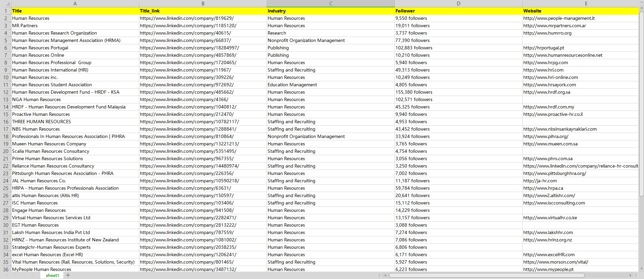This screenshot has height=279, width=644.
Task: Click the cell showing 155,380 followers
Action: pos(414,92)
